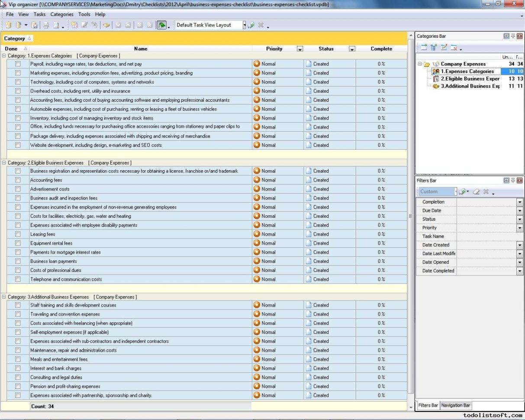The image size is (525, 420).
Task: Open the Tasks menu
Action: pyautogui.click(x=39, y=14)
